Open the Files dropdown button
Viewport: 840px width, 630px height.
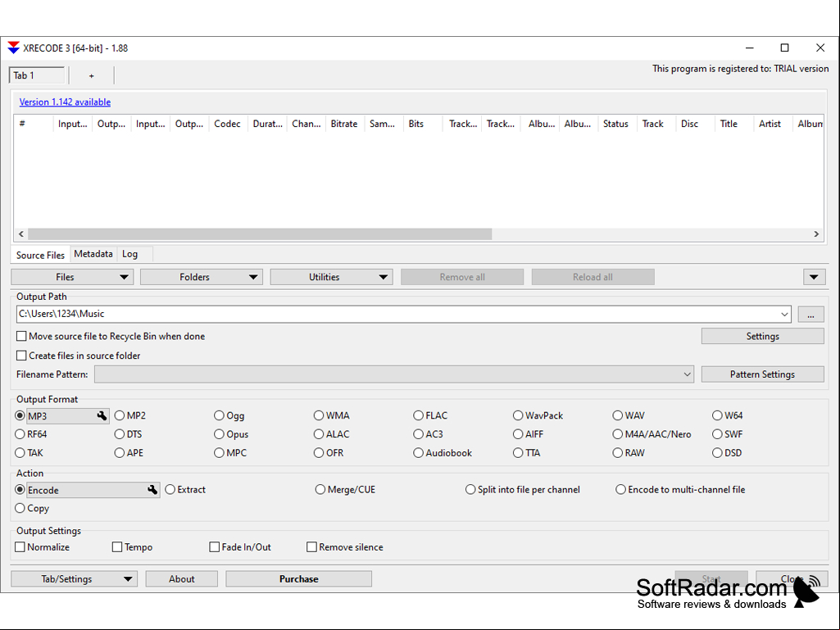click(72, 277)
